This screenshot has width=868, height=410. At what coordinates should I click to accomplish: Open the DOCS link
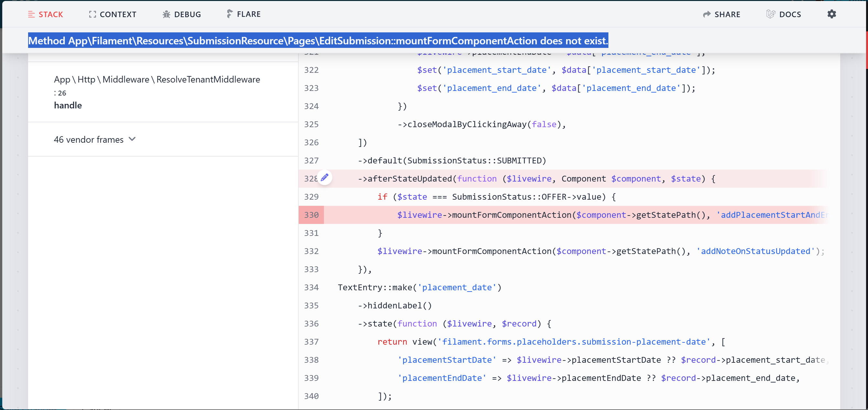790,14
